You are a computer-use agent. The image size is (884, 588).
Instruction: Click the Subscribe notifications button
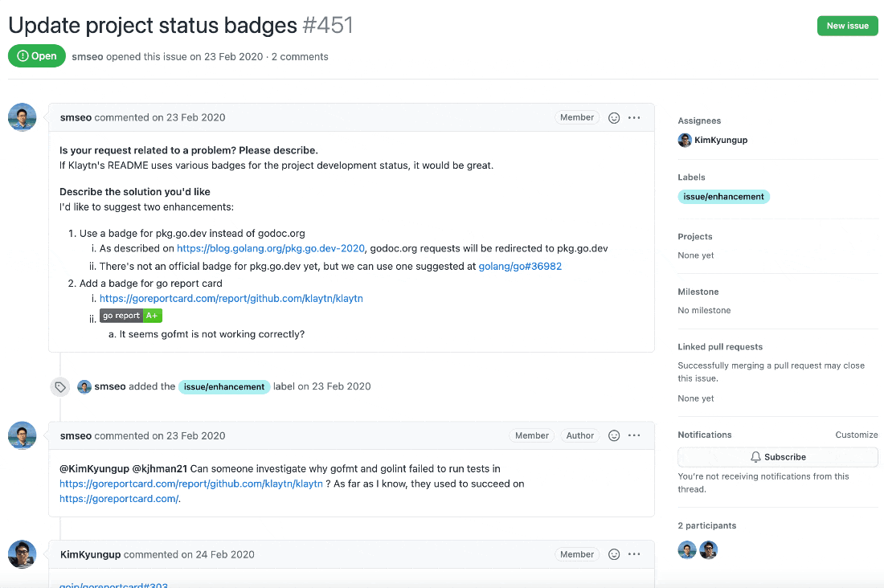[x=777, y=457]
